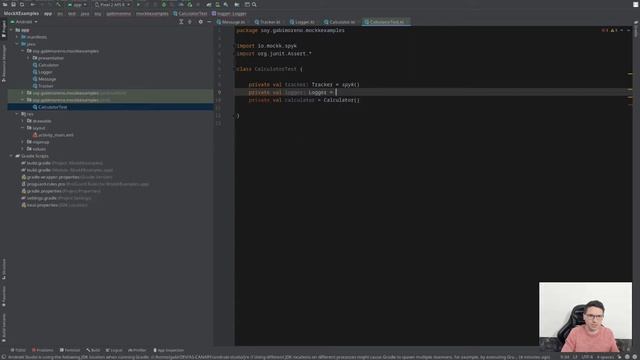Click the UTF-8 encoding in status bar

tap(587, 357)
